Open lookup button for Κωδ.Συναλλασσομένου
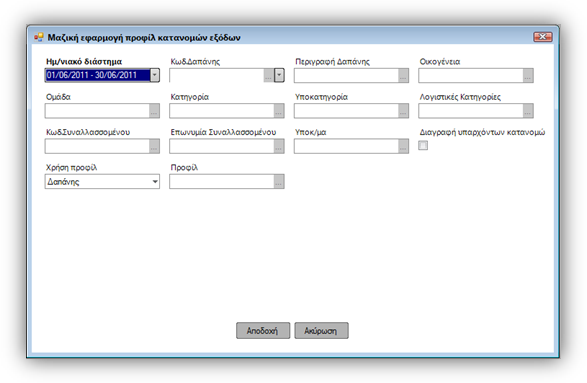The height and width of the screenshot is (383, 587). click(x=154, y=146)
